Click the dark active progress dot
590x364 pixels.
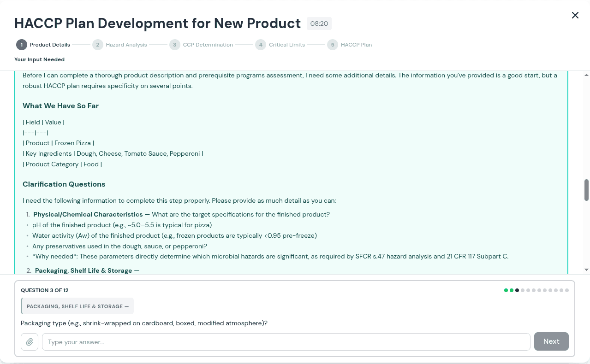(517, 290)
